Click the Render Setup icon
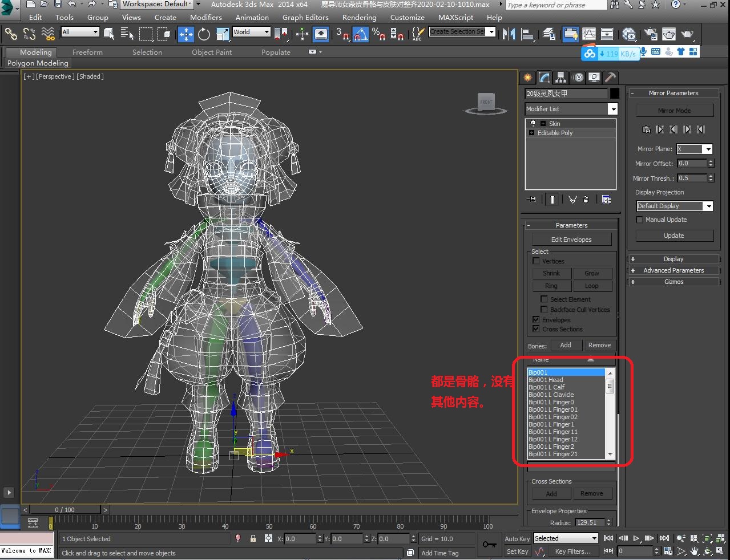 (x=651, y=34)
